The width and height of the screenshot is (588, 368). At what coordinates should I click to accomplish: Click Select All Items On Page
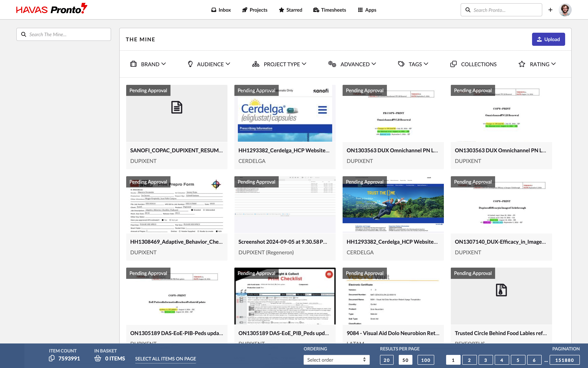click(165, 359)
